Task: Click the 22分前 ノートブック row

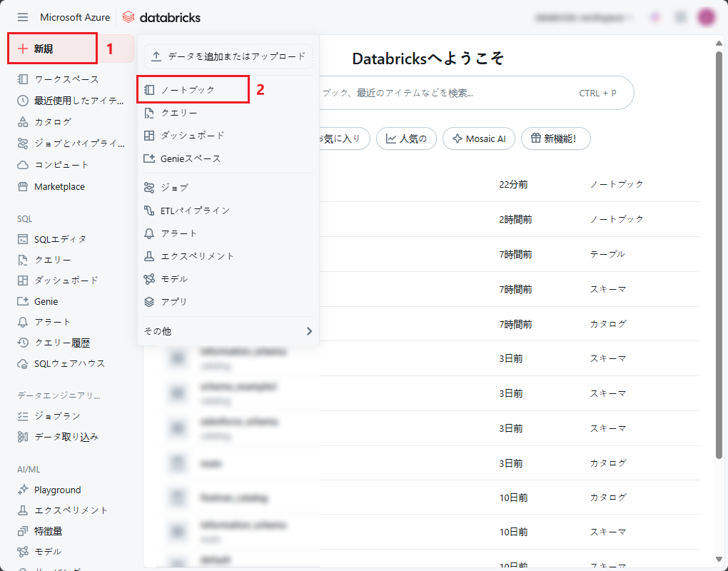Action: tap(510, 184)
